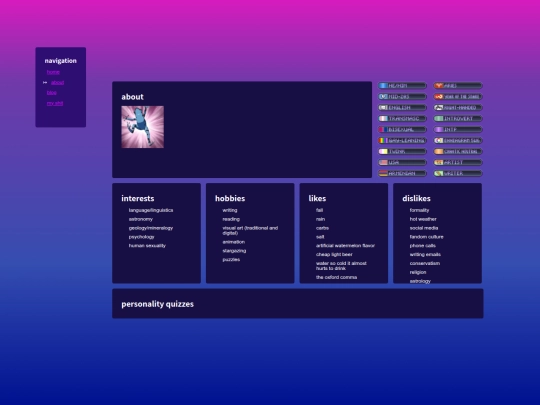Select 'the oxford comma' in likes
This screenshot has height=405, width=540.
[x=336, y=277]
